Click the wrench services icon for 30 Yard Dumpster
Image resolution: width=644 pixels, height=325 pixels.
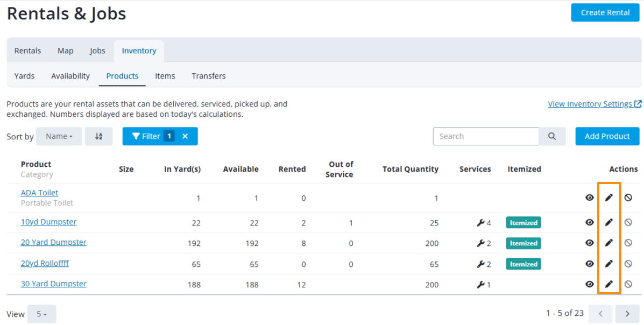(x=480, y=284)
